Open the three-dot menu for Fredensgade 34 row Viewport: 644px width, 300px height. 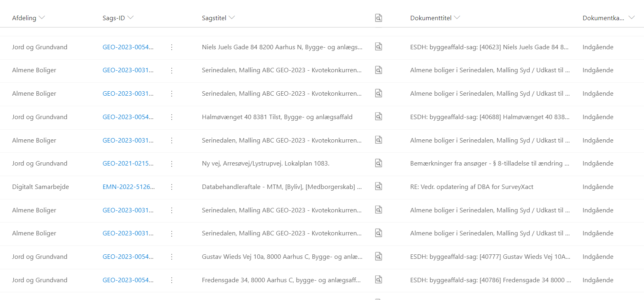pos(172,280)
